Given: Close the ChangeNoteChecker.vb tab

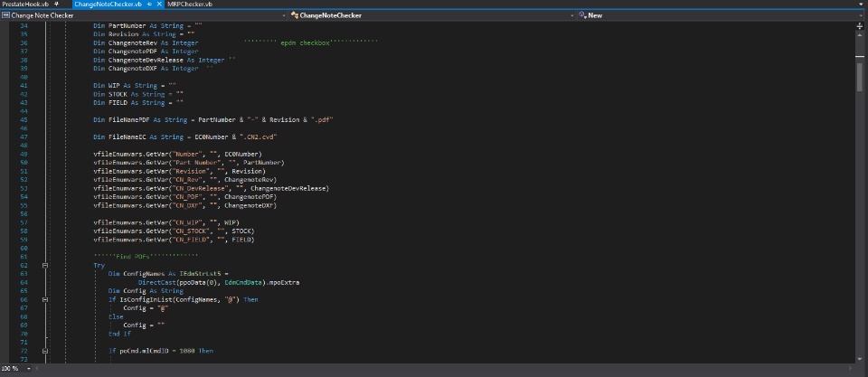Looking at the screenshot, I should click(160, 5).
